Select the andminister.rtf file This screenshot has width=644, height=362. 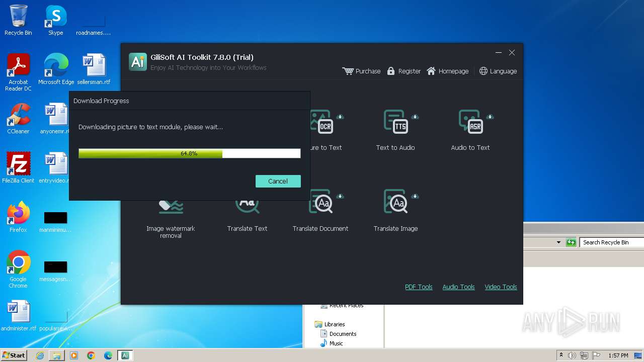[x=19, y=316]
